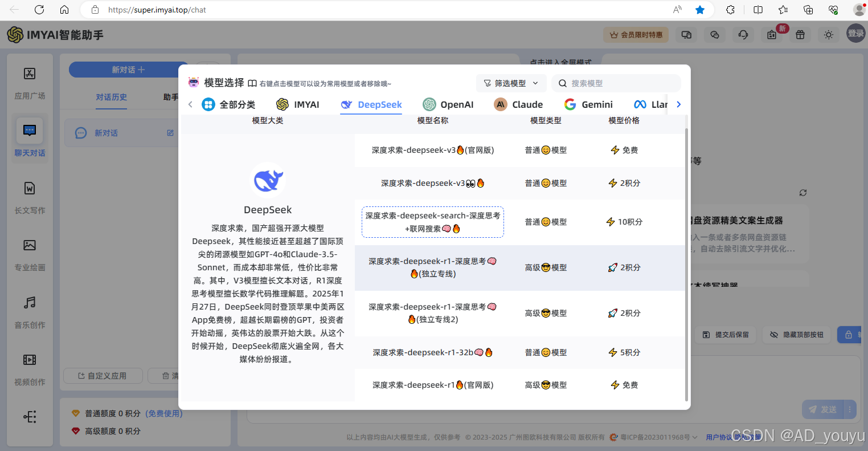Click the 提交后保留 button

[x=726, y=335]
